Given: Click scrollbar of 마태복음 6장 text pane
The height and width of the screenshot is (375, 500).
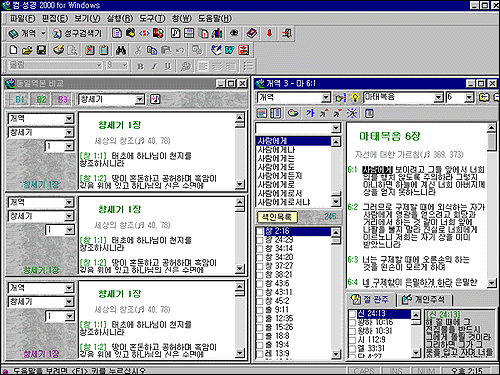Looking at the screenshot, I should tap(492, 205).
